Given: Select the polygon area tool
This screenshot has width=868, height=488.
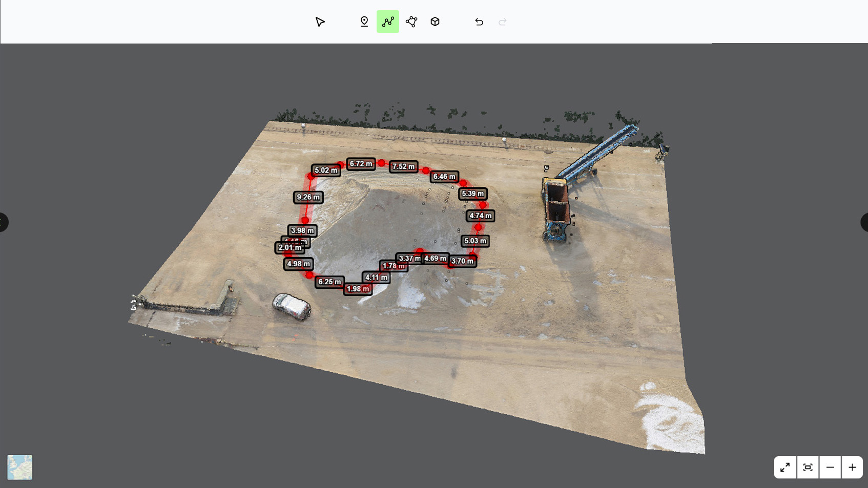Looking at the screenshot, I should [x=411, y=22].
